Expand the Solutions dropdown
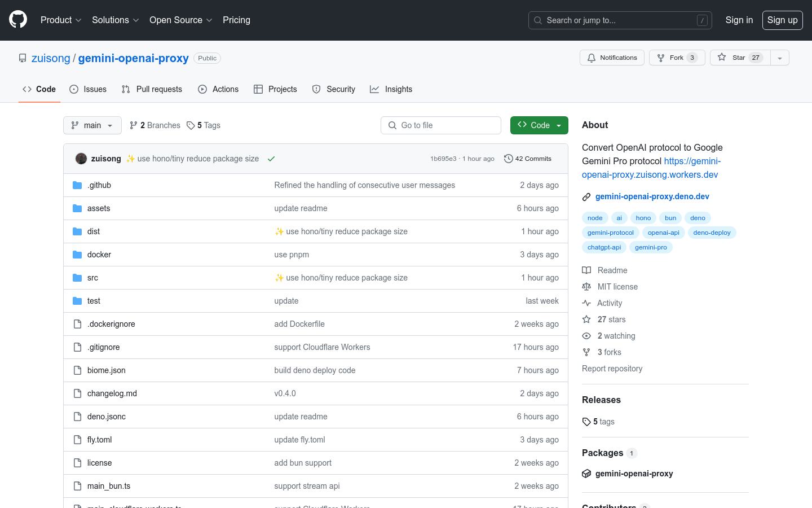The image size is (812, 508). click(x=115, y=20)
